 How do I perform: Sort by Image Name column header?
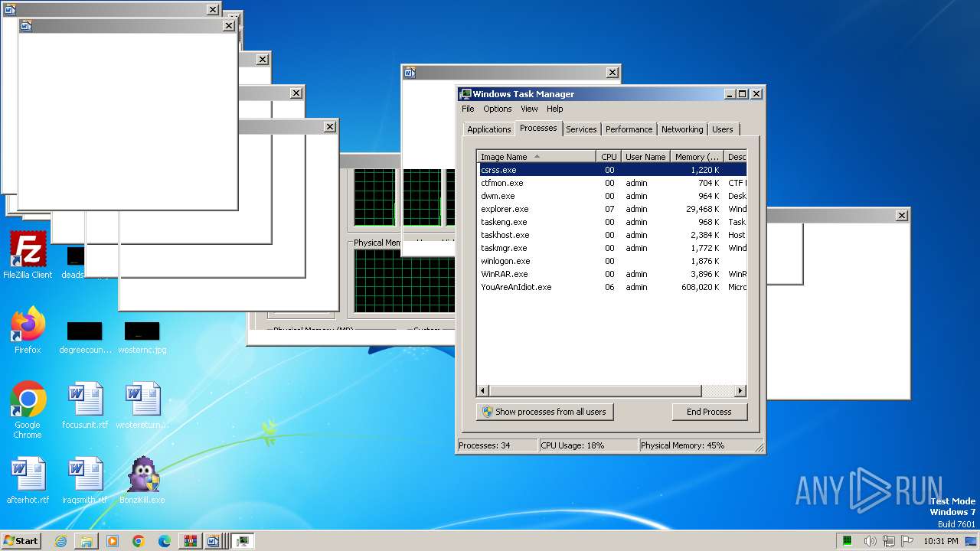click(x=536, y=157)
